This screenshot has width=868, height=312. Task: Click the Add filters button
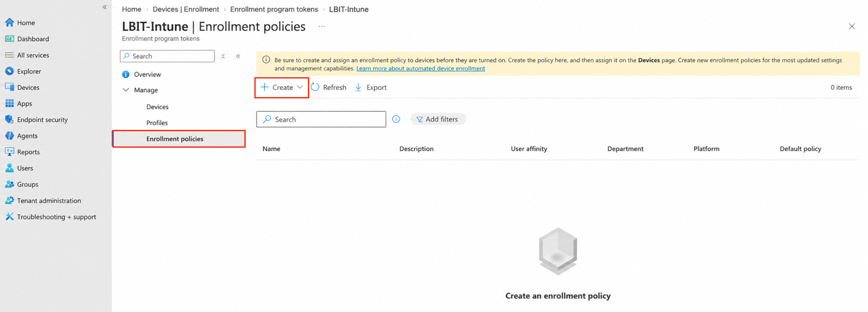point(438,119)
